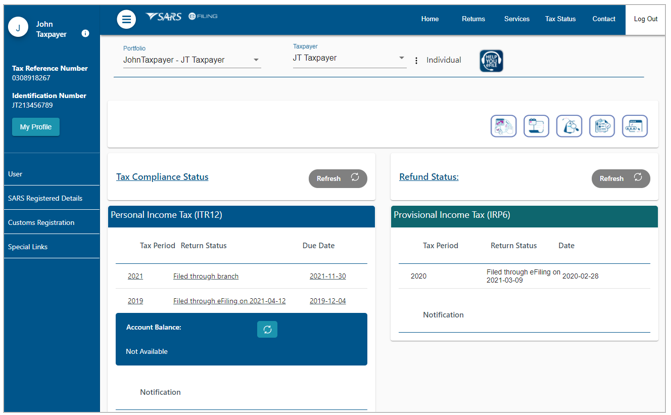Click the My Profile button

point(36,127)
